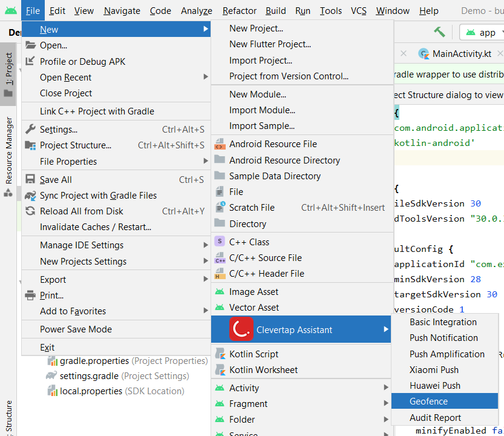Click the Scratch File icon
Viewport: 504px width, 436px height.
coord(220,207)
